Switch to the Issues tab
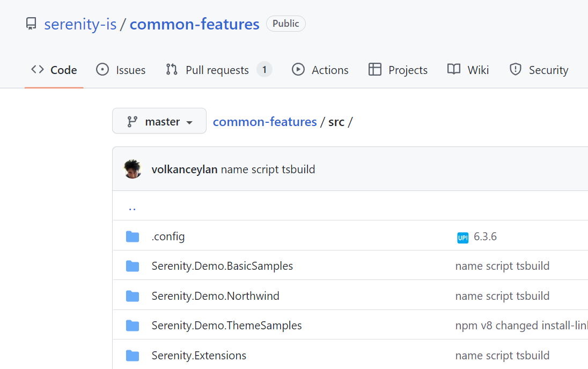 [121, 70]
